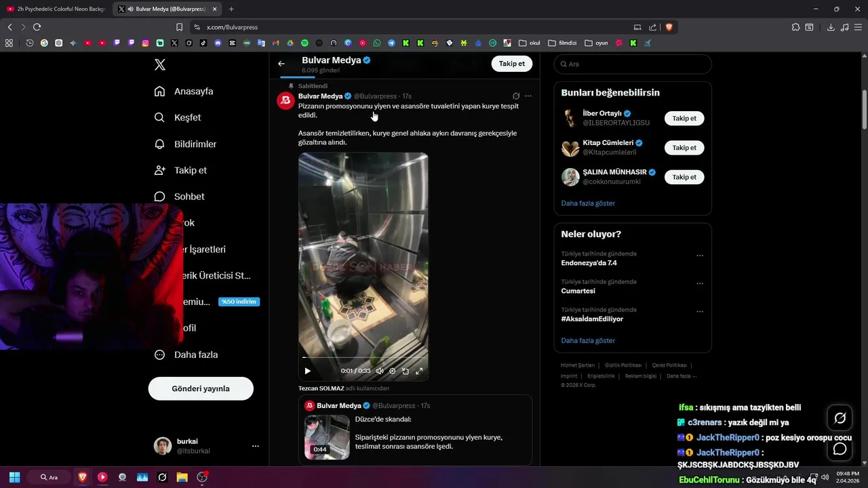This screenshot has width=868, height=488.
Task: Open Discord bookmark
Action: pos(218,43)
